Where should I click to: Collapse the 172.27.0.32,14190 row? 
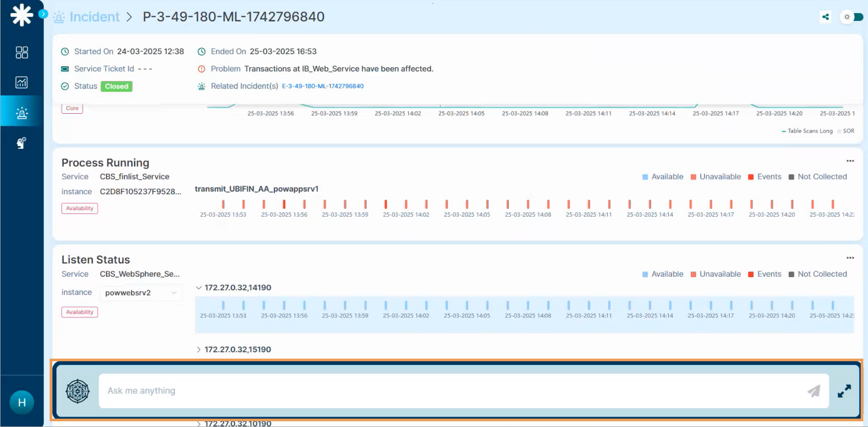click(199, 288)
